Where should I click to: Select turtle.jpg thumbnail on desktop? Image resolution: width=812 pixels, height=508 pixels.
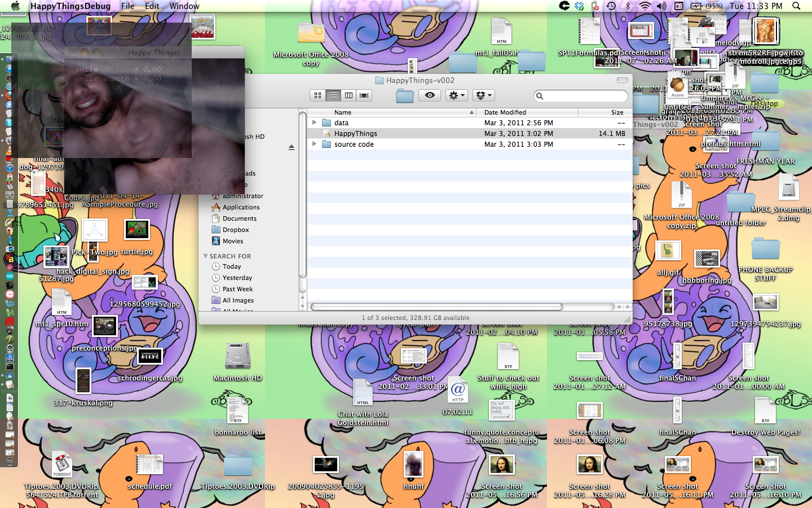pos(136,229)
